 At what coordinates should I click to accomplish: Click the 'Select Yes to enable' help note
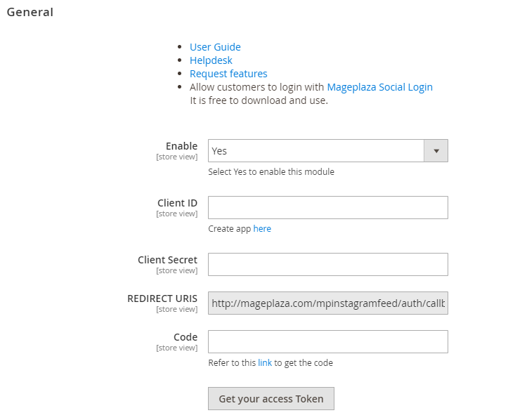[271, 172]
